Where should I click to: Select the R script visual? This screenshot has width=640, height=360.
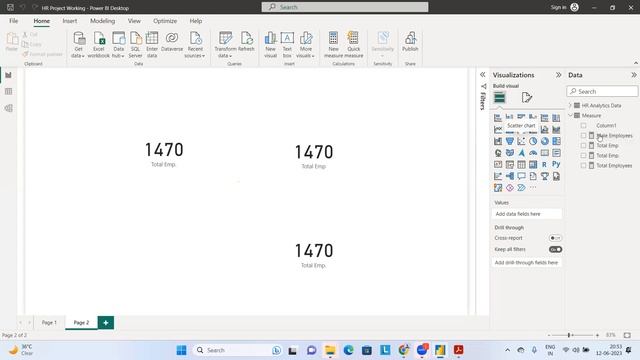click(x=544, y=164)
